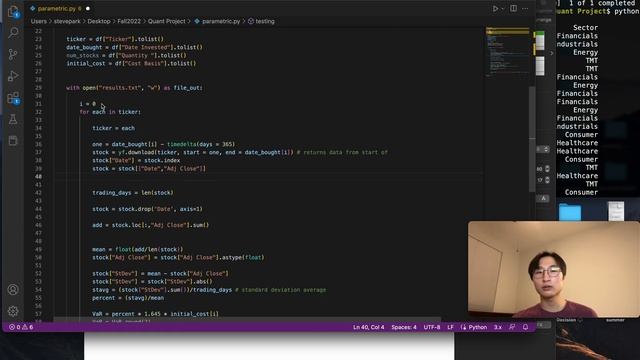The height and width of the screenshot is (360, 640).
Task: Click the A button in background panel
Action: point(543,198)
